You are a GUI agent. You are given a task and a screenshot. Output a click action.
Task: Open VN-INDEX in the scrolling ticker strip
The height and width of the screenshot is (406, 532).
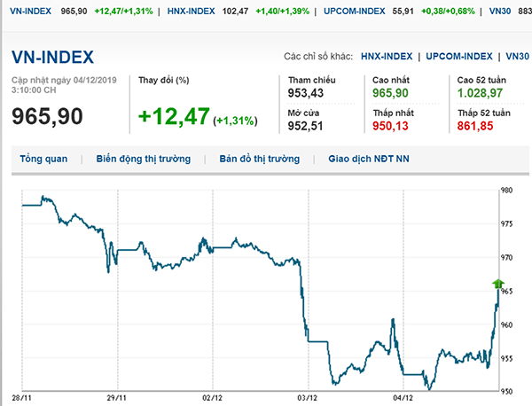[x=27, y=10]
